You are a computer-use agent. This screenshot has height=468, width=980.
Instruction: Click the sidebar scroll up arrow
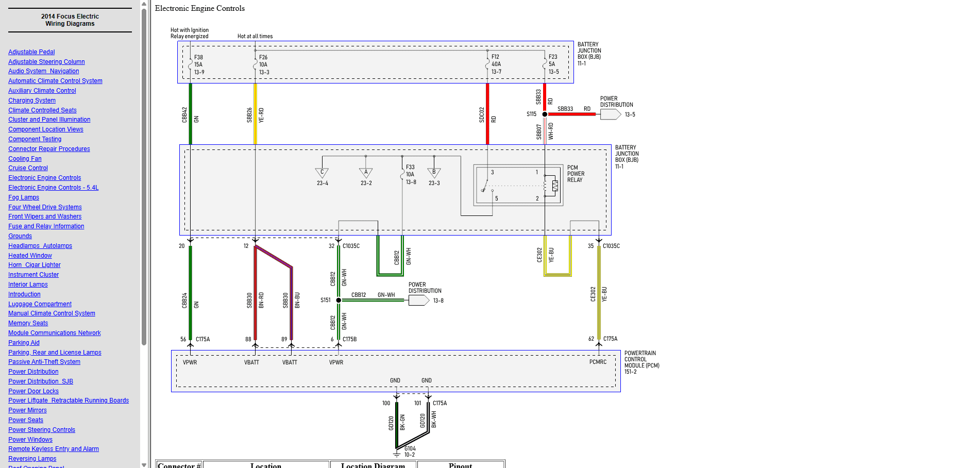point(144,4)
